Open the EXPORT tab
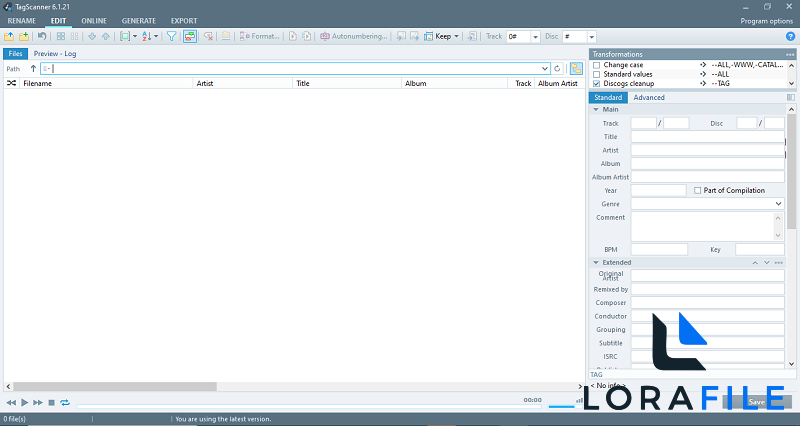Image resolution: width=800 pixels, height=426 pixels. [x=184, y=21]
